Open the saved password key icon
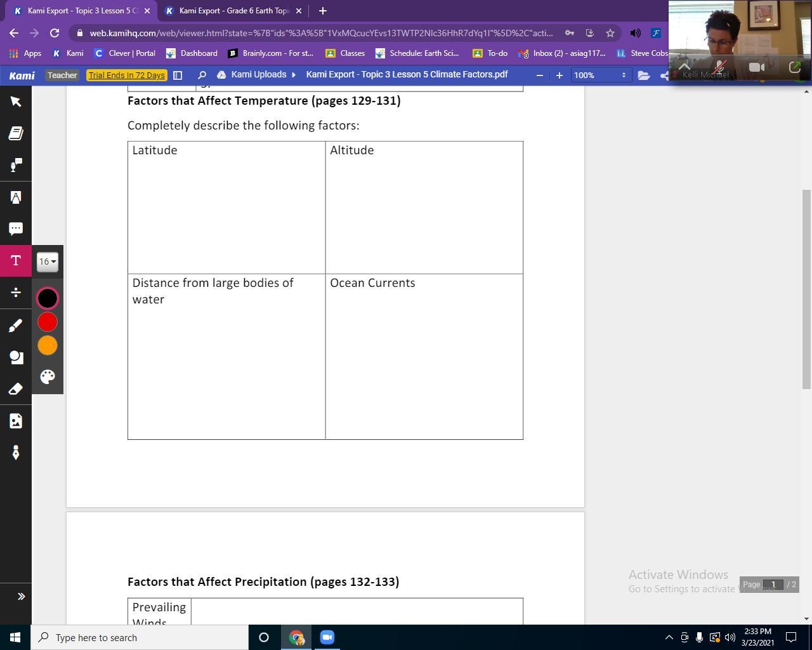812x650 pixels. [570, 33]
